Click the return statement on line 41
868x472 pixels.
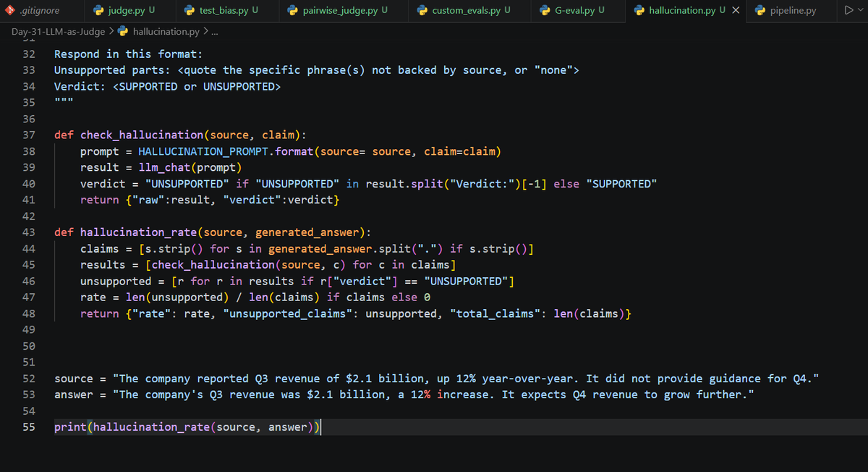point(210,200)
